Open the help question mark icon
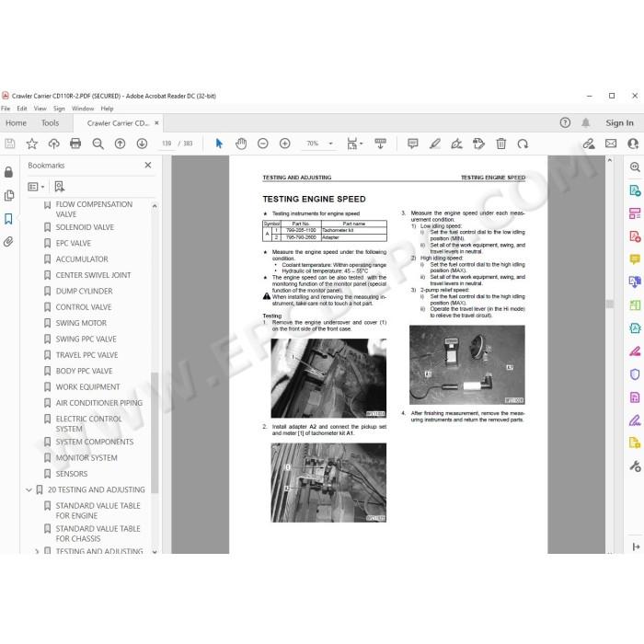644x644 pixels. coord(565,122)
